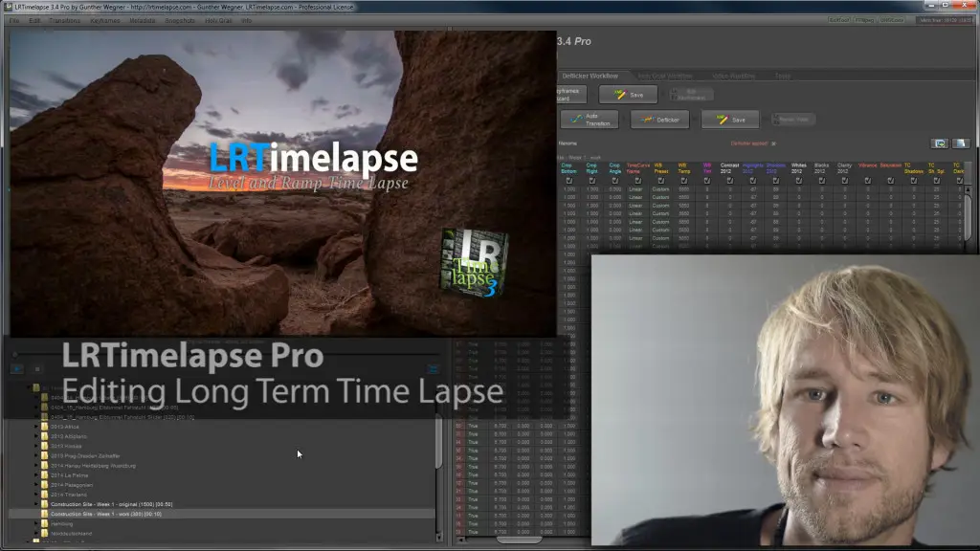This screenshot has height=551, width=980.
Task: Expand the 2013 Altiplano folder
Action: [x=36, y=436]
